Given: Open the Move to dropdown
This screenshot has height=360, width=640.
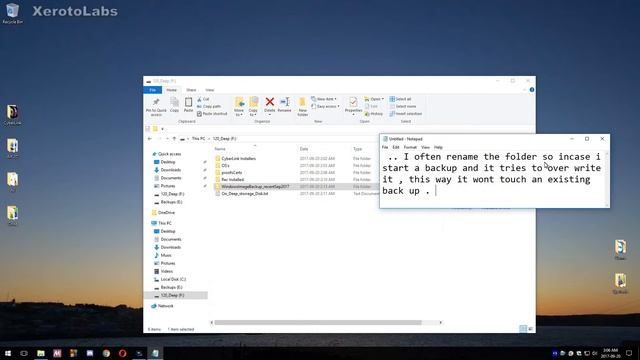Looking at the screenshot, I should [239, 107].
